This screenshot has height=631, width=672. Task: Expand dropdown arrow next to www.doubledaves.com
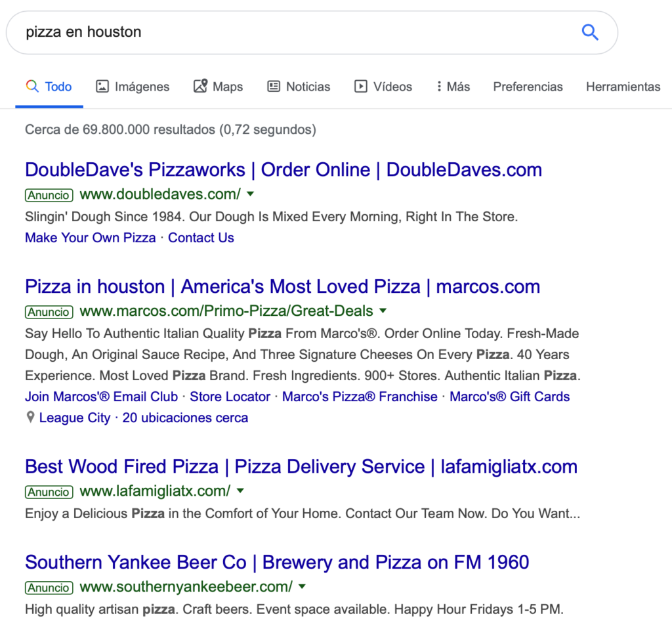click(x=250, y=194)
